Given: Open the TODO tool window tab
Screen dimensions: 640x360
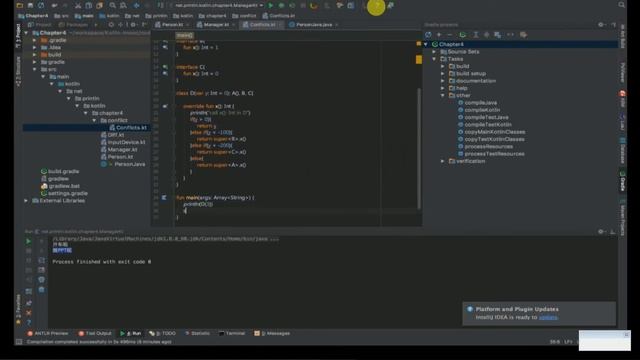Looking at the screenshot, I should point(163,333).
